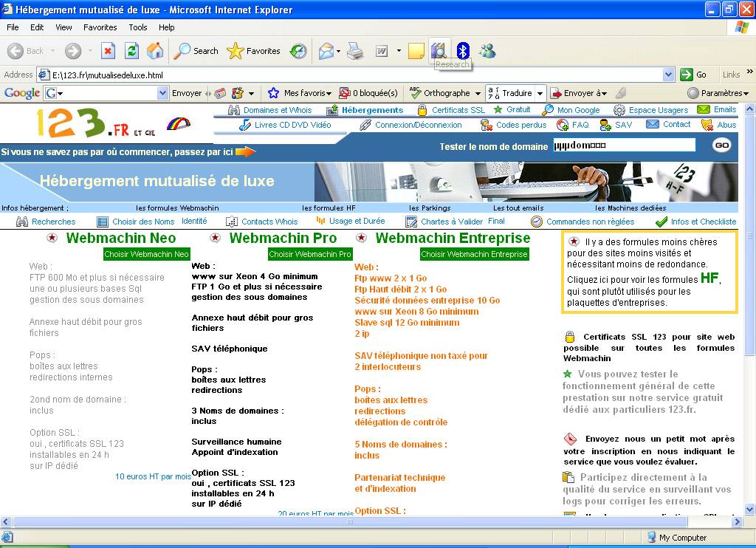Open the Research pane
The width and height of the screenshot is (756, 548).
(x=439, y=49)
